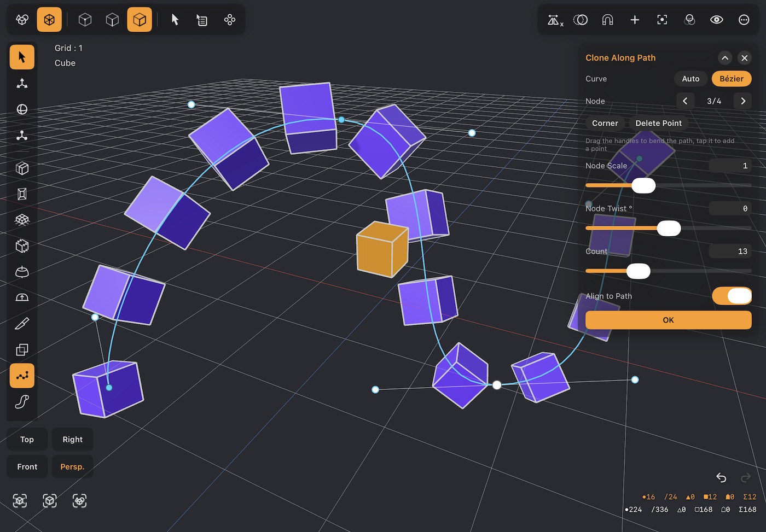This screenshot has height=532, width=766.
Task: Activate the Clone Along Path tool in sidebar
Action: coord(22,376)
